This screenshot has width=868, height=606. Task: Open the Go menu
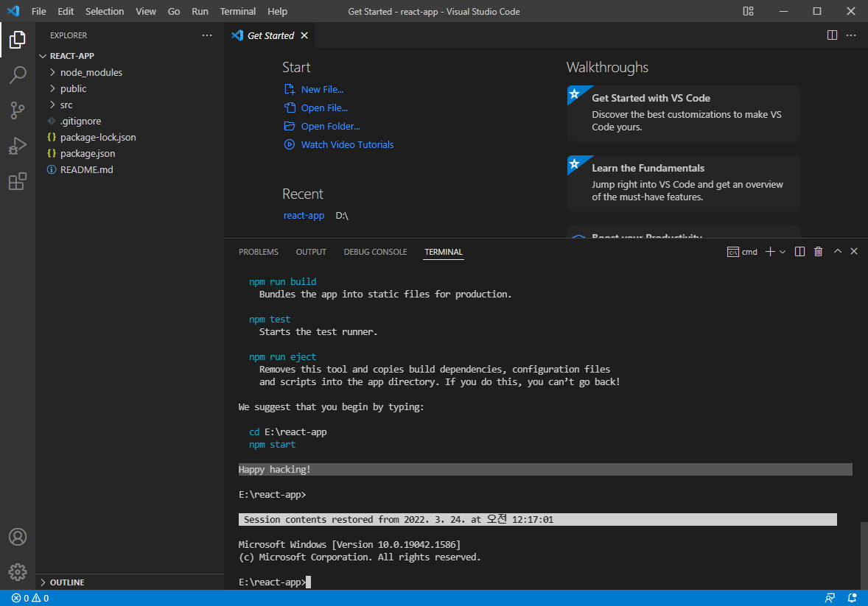click(174, 11)
